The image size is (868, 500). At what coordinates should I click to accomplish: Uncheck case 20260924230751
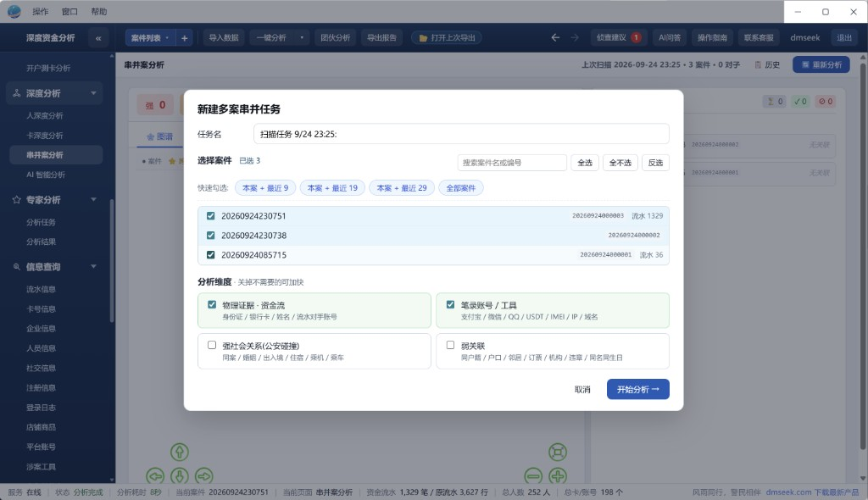(210, 216)
